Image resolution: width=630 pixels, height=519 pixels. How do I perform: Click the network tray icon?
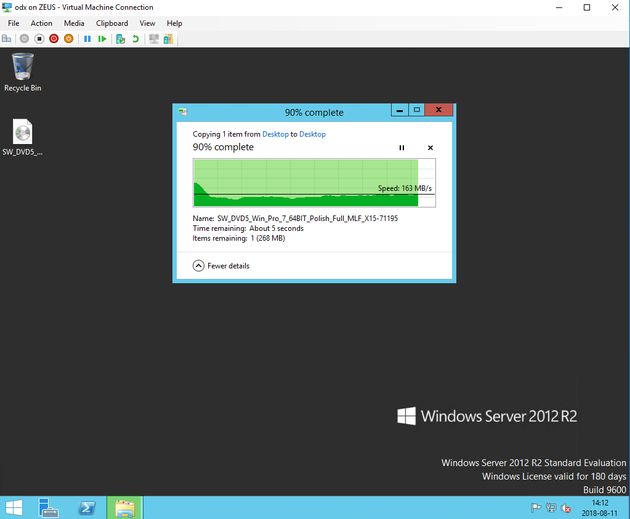pos(551,508)
